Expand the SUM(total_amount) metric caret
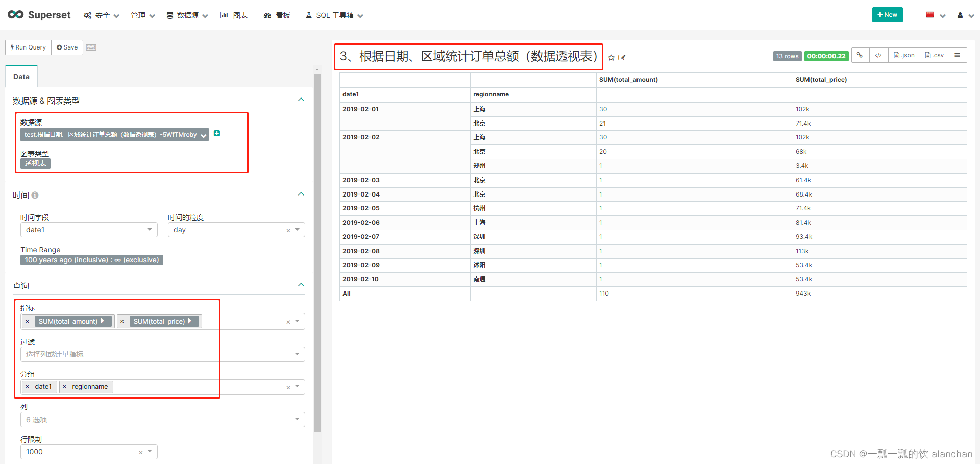The height and width of the screenshot is (464, 980). (x=103, y=321)
